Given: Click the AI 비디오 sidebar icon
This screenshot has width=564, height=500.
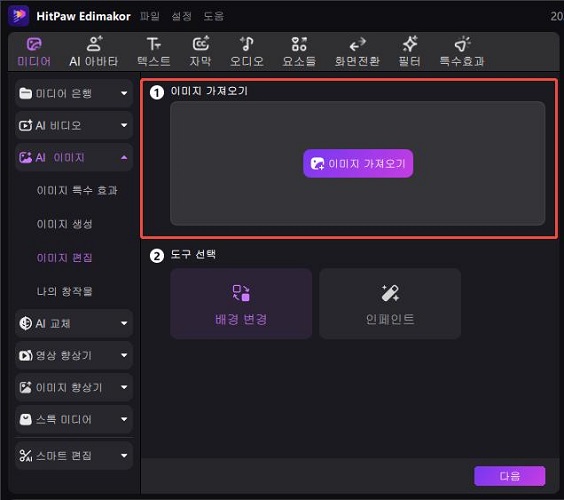Looking at the screenshot, I should 26,126.
